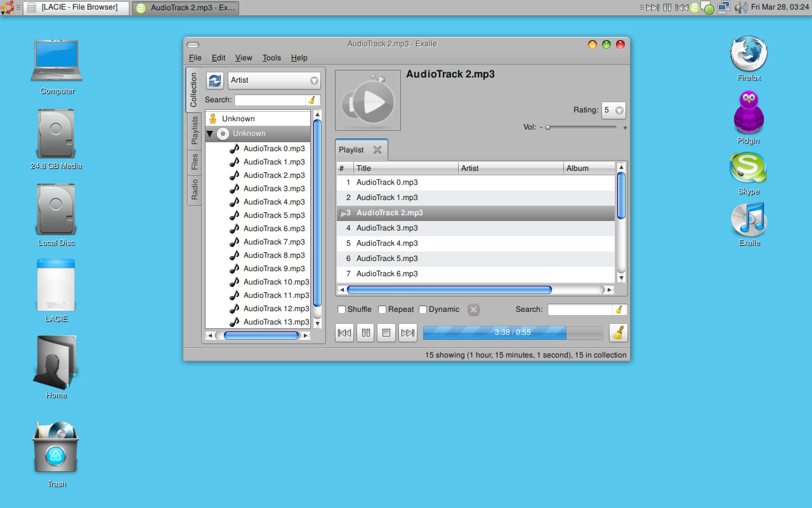812x508 pixels.
Task: Sort the playlist by the Title column header
Action: [406, 168]
